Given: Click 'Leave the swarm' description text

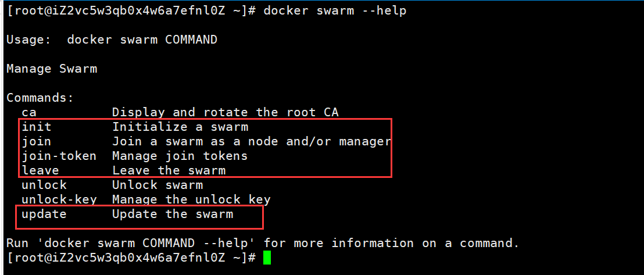Looking at the screenshot, I should [169, 170].
